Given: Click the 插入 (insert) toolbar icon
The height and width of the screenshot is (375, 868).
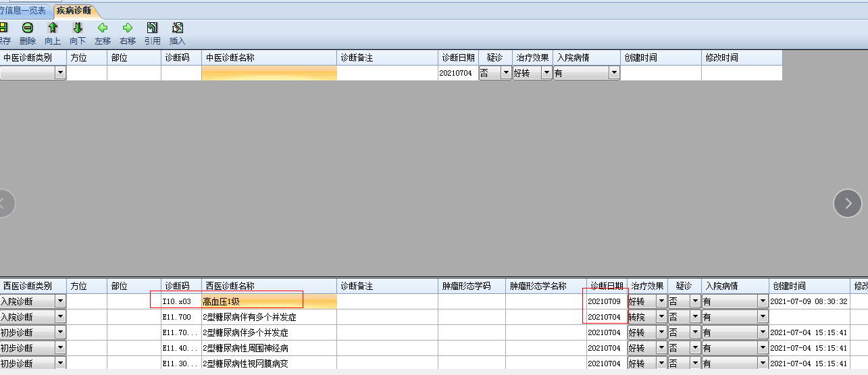Looking at the screenshot, I should click(178, 28).
